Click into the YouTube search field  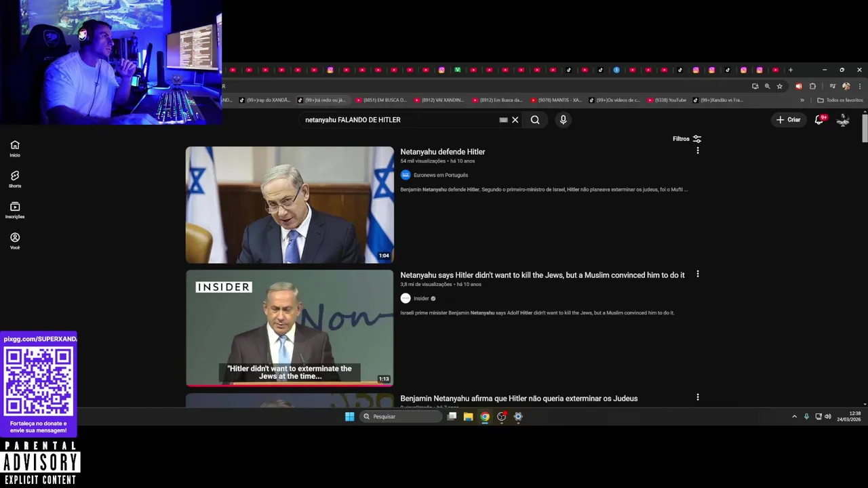point(400,120)
